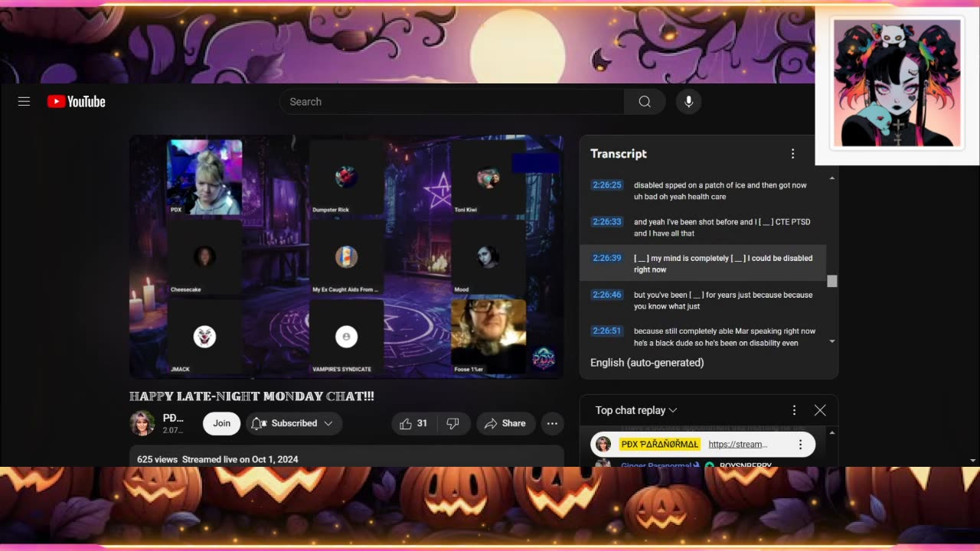Click the My Ex Caught Aids From participant tile
This screenshot has width=980, height=551.
[x=346, y=257]
